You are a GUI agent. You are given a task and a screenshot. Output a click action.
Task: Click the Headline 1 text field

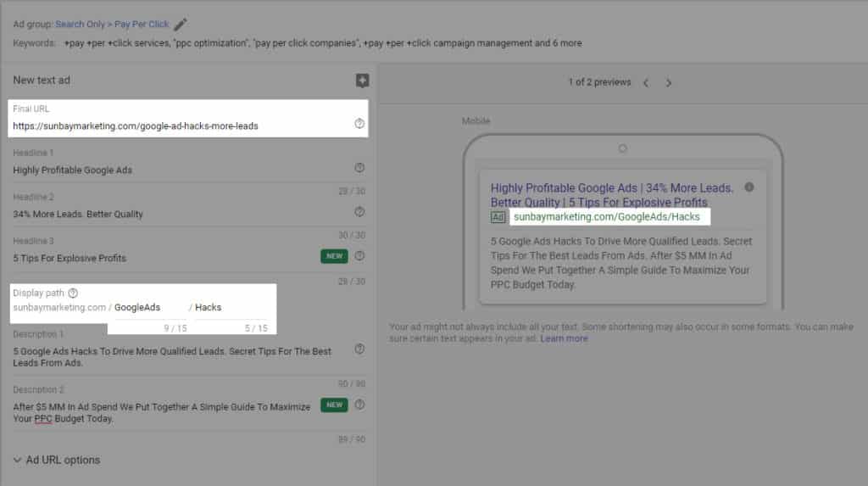tap(182, 170)
